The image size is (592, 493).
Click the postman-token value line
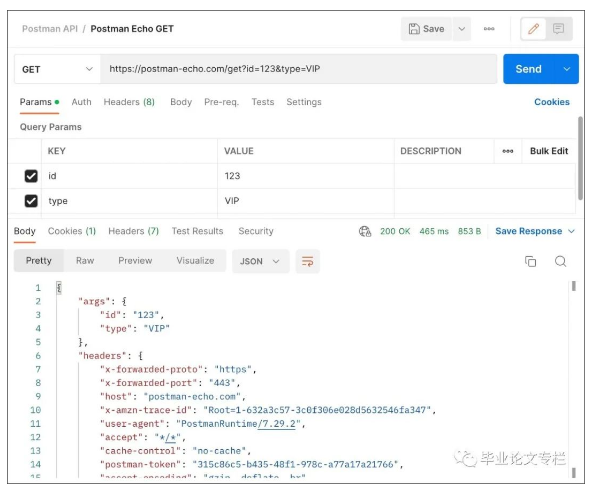[x=251, y=465]
